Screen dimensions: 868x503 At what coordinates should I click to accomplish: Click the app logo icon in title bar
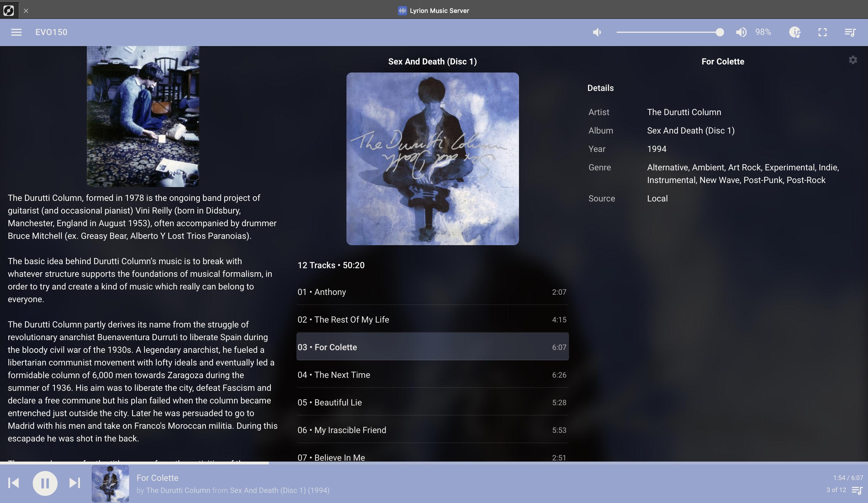click(9, 11)
